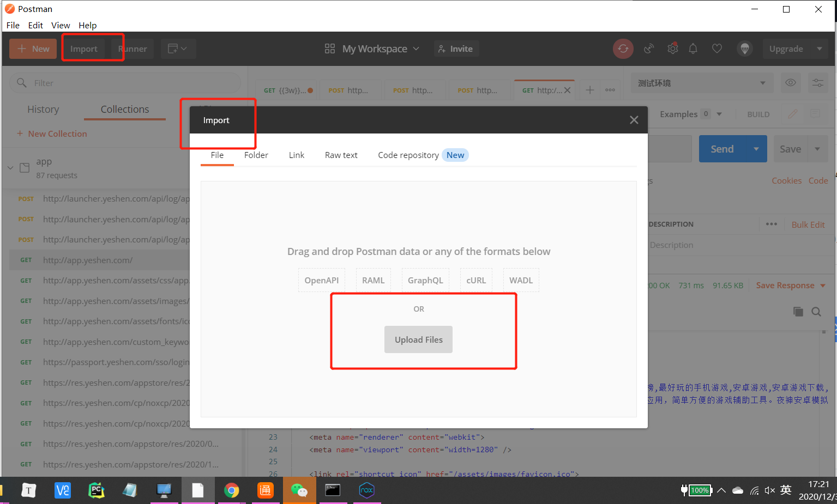The width and height of the screenshot is (837, 504).
Task: Click the heart icon in header
Action: 717,48
